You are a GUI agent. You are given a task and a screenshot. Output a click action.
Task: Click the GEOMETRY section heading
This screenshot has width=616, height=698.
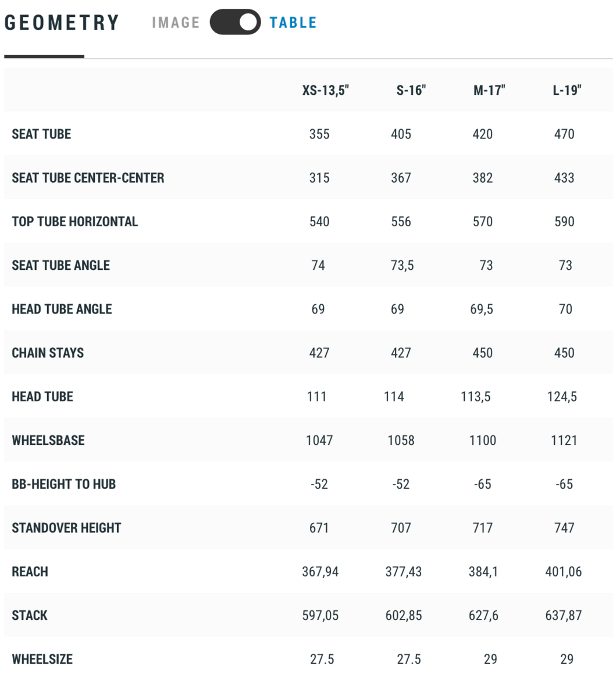(x=62, y=23)
